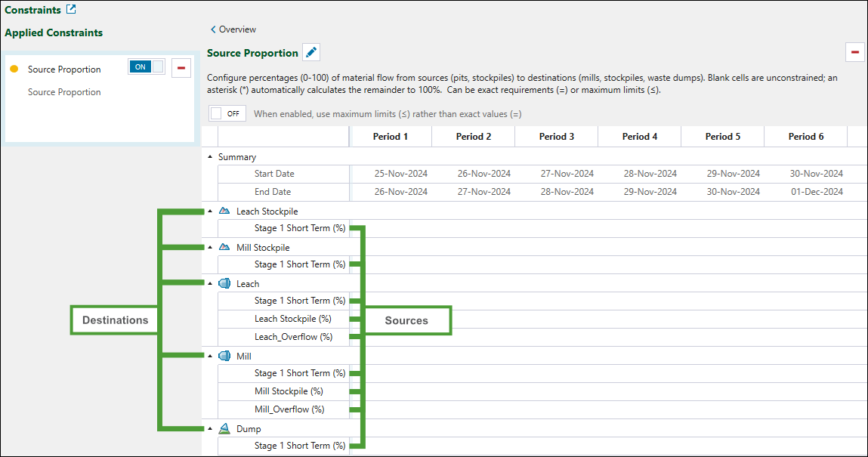This screenshot has width=868, height=457.
Task: Open Constraints in external window icon
Action: tap(71, 10)
